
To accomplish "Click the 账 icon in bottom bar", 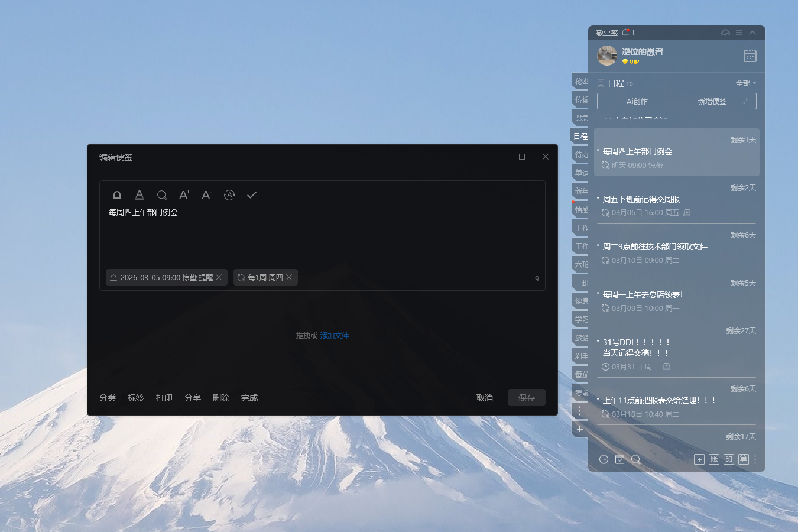I will [x=714, y=459].
